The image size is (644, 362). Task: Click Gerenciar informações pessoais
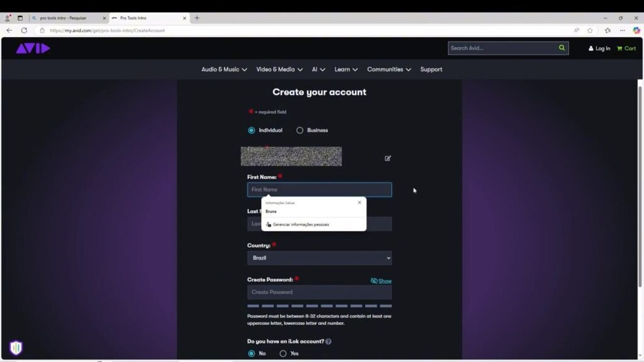coord(301,224)
